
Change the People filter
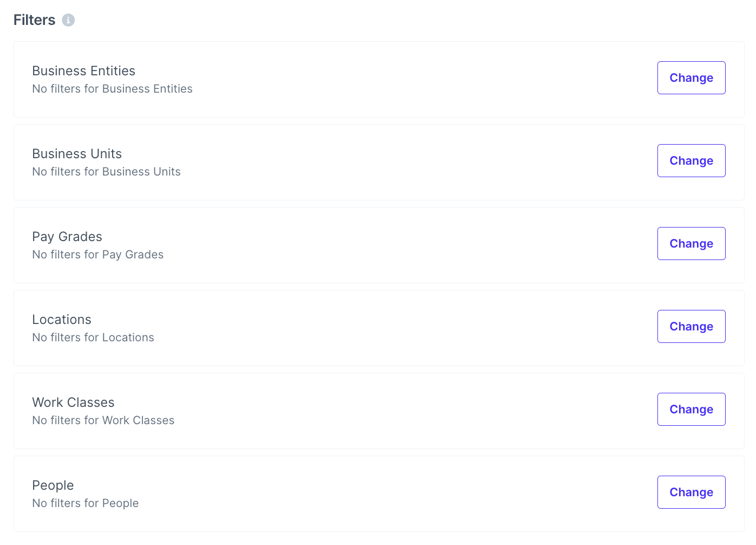[691, 492]
